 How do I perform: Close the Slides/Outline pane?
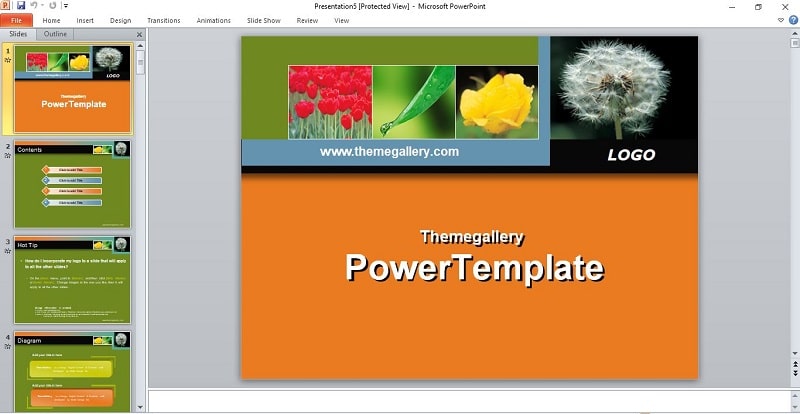click(x=139, y=34)
